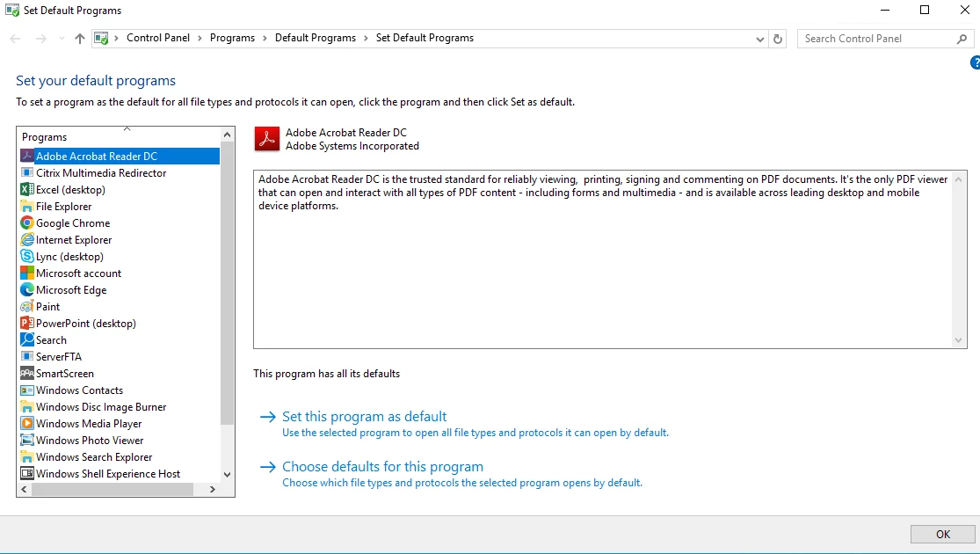
Task: Confirm with the OK button
Action: pyautogui.click(x=942, y=534)
